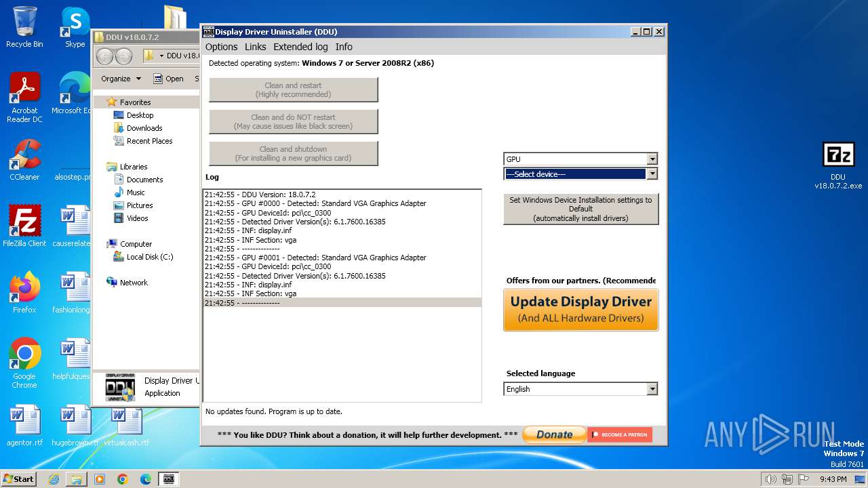Click Internet Explorer in the taskbar

[54, 479]
